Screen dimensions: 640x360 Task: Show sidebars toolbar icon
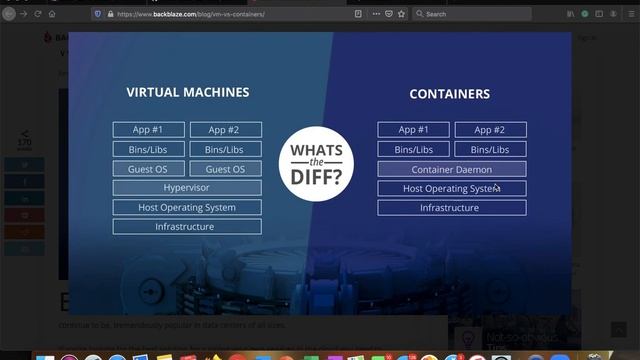tap(599, 14)
